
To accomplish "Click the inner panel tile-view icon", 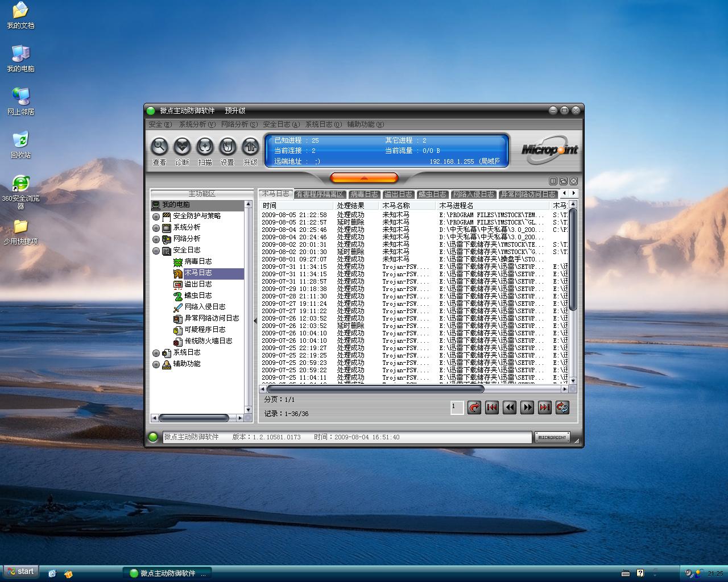I will coord(553,181).
